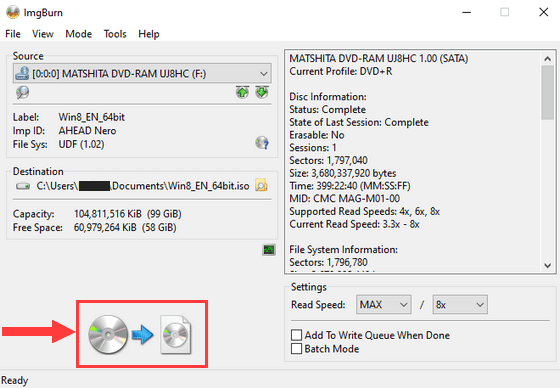Click the Time: 399:22:40 line
560x388 pixels.
pos(350,186)
